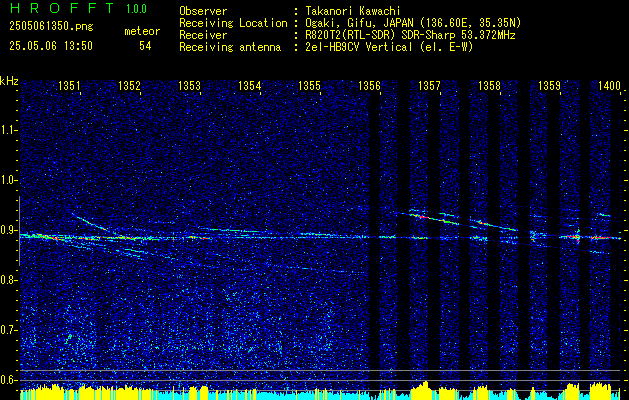Select the file name 2505061350.png
Screen dimensions: 629x400
pos(51,27)
